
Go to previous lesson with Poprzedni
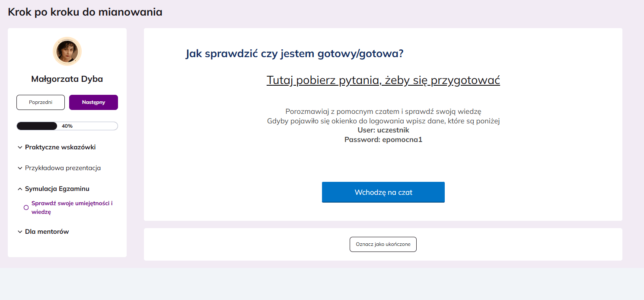click(41, 103)
